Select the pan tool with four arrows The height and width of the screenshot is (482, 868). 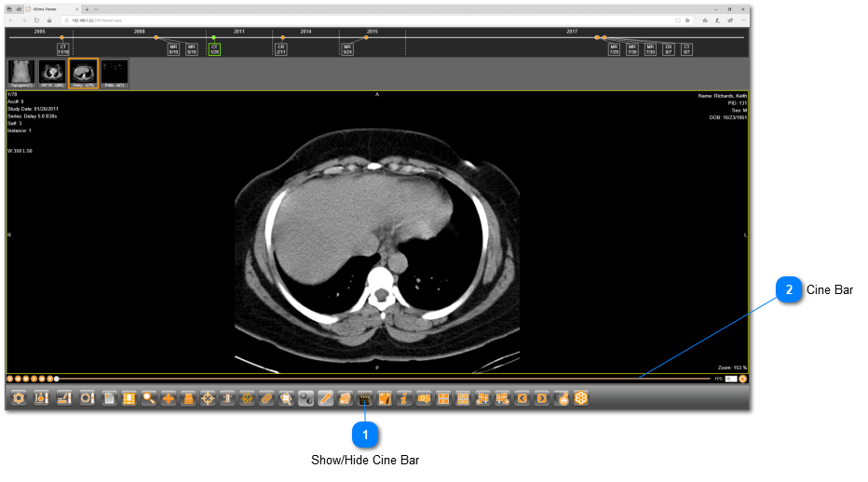tap(169, 398)
